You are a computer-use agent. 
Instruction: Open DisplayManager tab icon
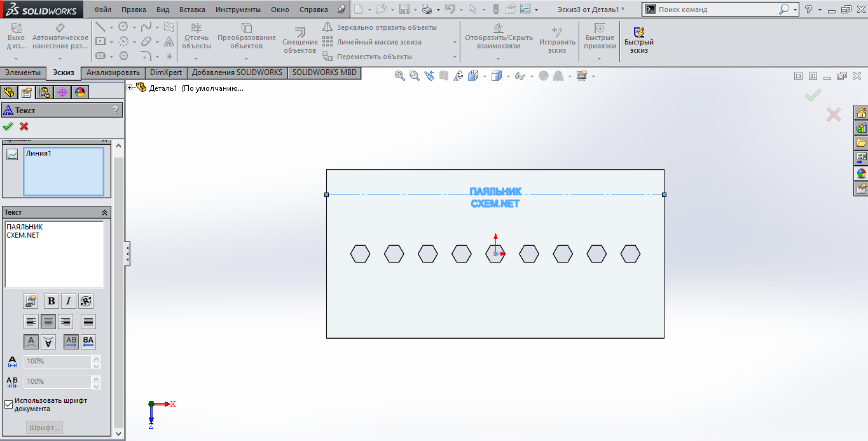coord(80,92)
